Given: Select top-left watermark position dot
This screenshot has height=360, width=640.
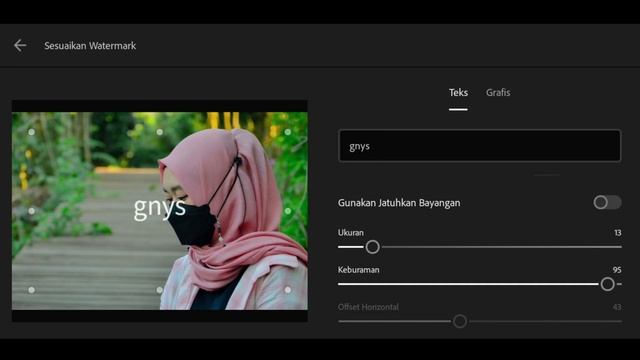Looking at the screenshot, I should [x=31, y=132].
